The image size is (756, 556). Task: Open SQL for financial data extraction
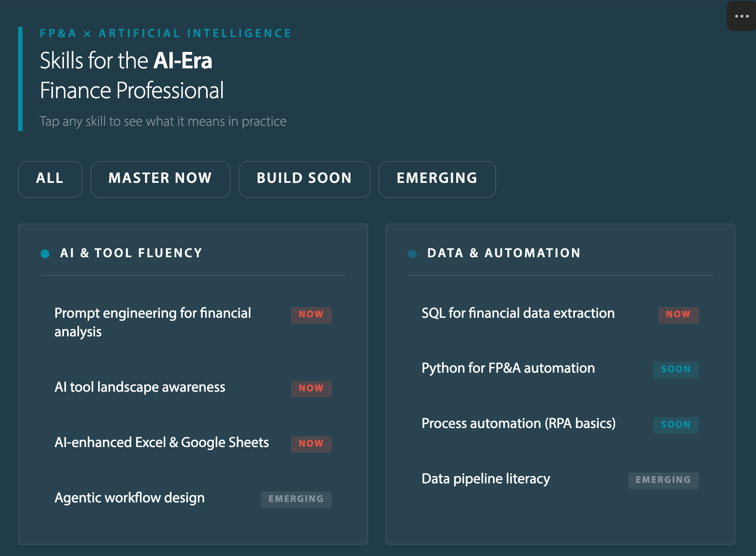(x=518, y=313)
